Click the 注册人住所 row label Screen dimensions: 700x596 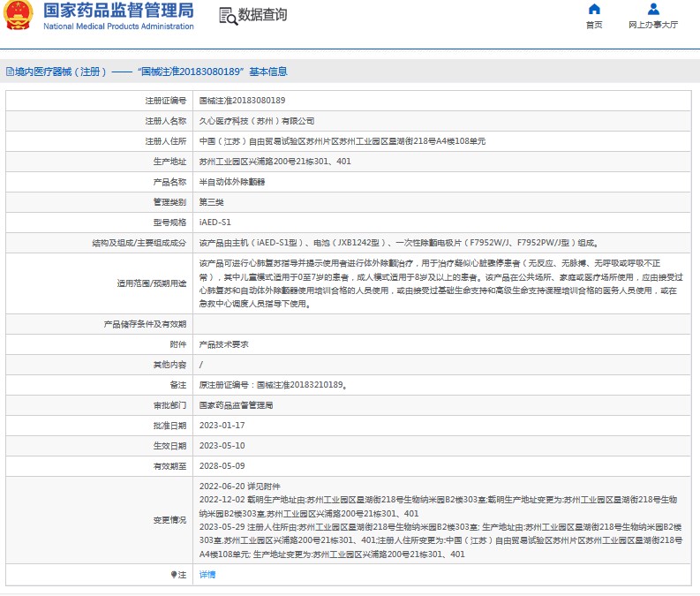click(166, 141)
